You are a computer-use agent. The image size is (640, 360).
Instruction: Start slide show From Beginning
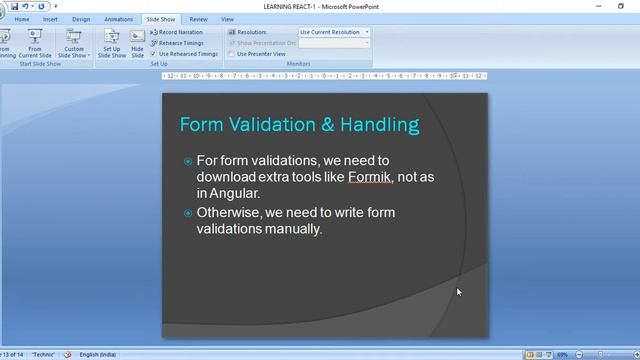point(7,44)
